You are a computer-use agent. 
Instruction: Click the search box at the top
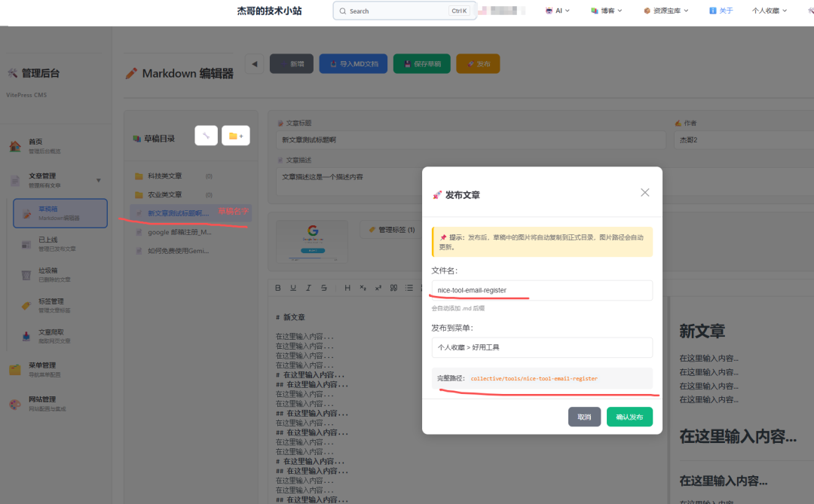point(399,11)
